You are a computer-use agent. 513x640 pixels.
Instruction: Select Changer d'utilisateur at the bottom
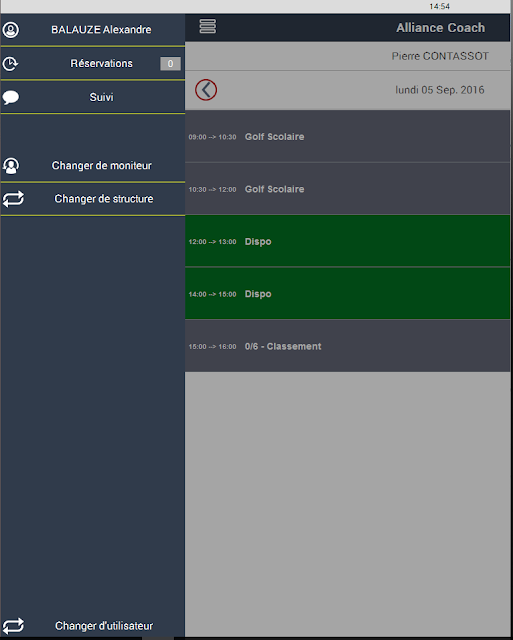[93, 626]
